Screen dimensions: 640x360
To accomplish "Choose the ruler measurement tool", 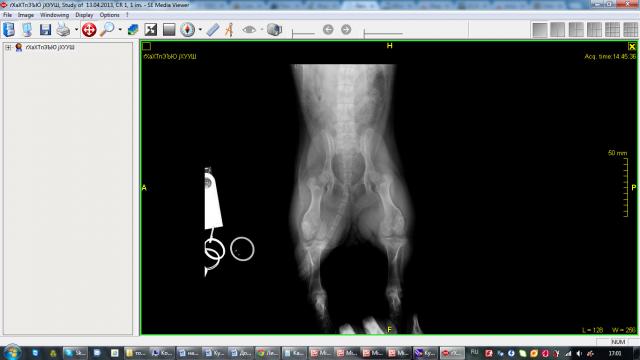I will tap(213, 30).
